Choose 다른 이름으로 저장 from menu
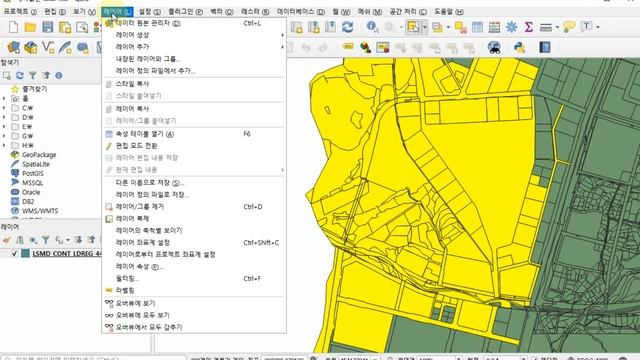 pos(194,182)
